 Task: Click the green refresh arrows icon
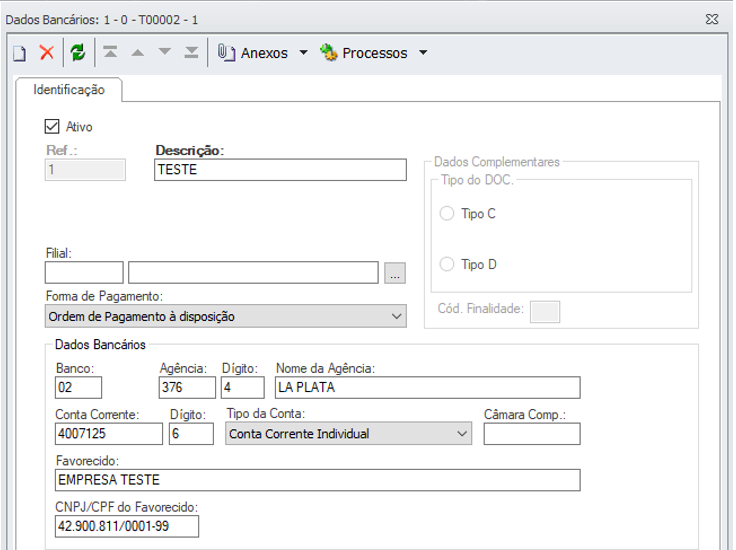pyautogui.click(x=78, y=53)
